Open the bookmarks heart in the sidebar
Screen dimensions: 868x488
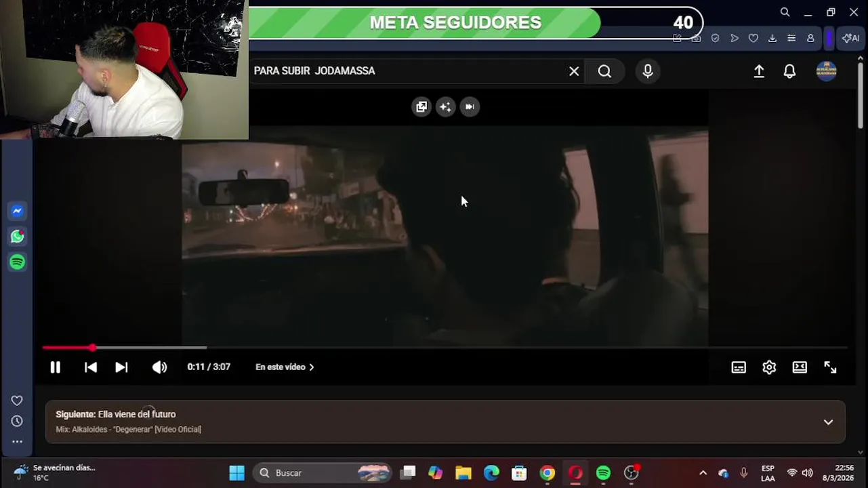[x=17, y=401]
